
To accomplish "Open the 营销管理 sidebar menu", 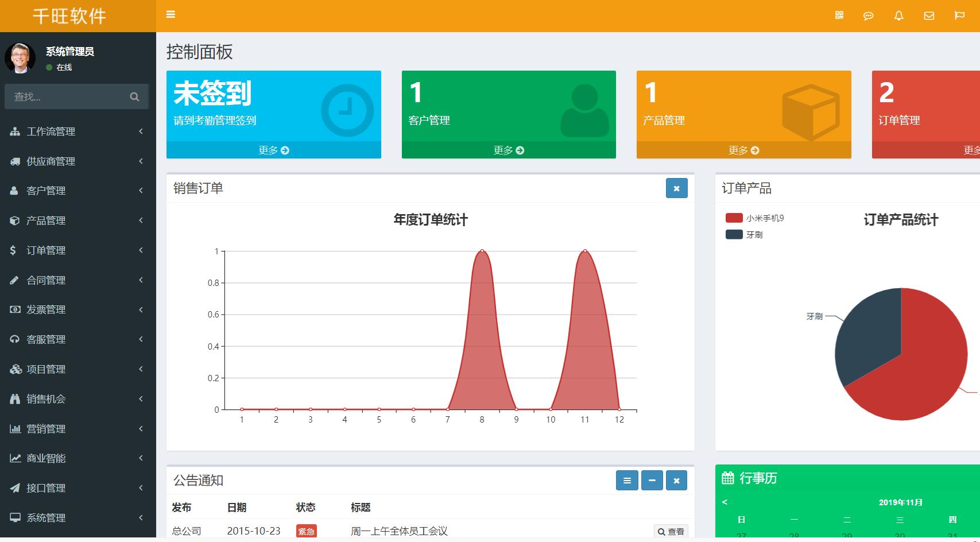I will 78,429.
